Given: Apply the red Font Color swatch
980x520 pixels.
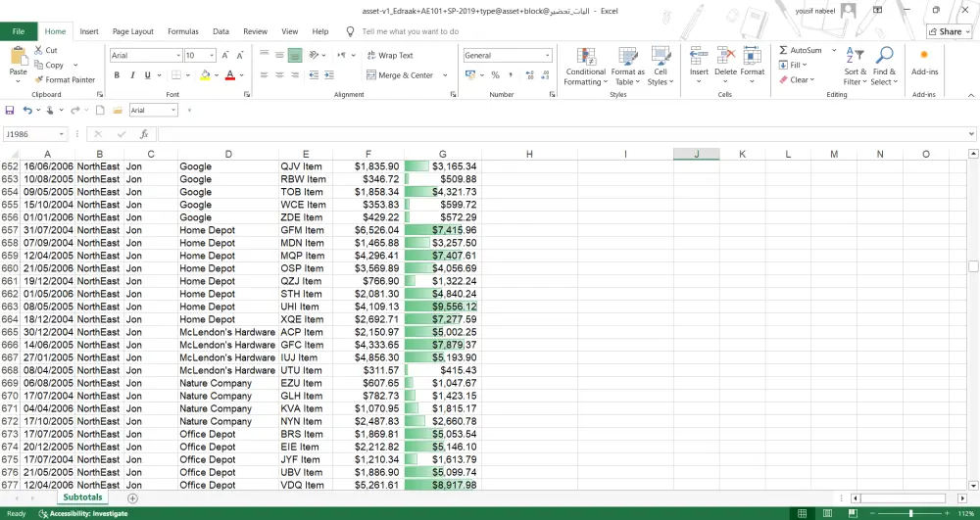Looking at the screenshot, I should pos(230,74).
